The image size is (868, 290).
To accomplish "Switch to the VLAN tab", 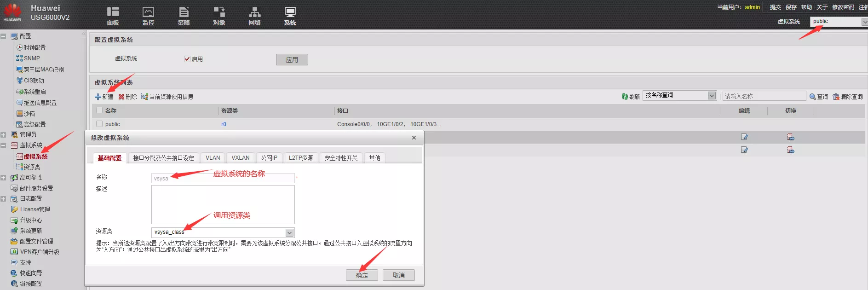I will [x=213, y=158].
